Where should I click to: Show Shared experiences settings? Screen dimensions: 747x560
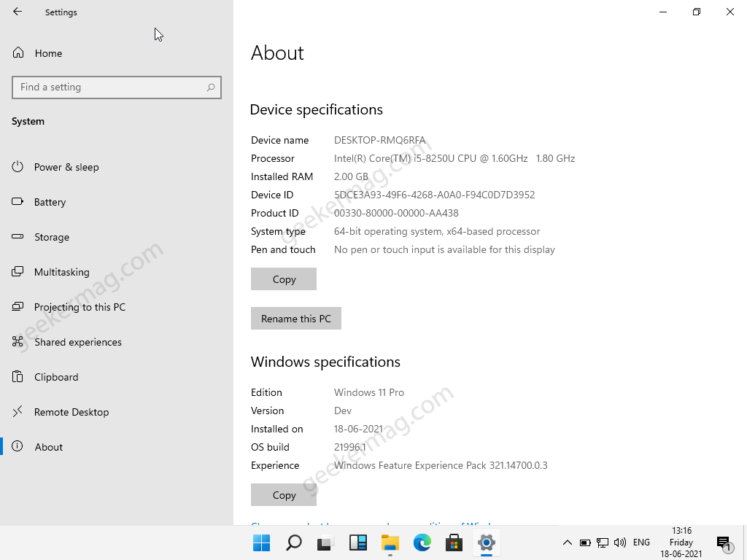(x=66, y=342)
